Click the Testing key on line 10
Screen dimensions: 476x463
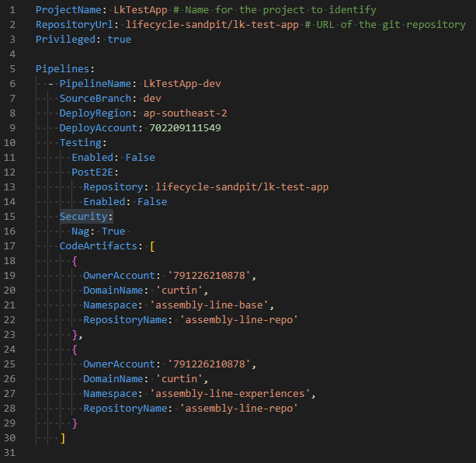tap(81, 143)
